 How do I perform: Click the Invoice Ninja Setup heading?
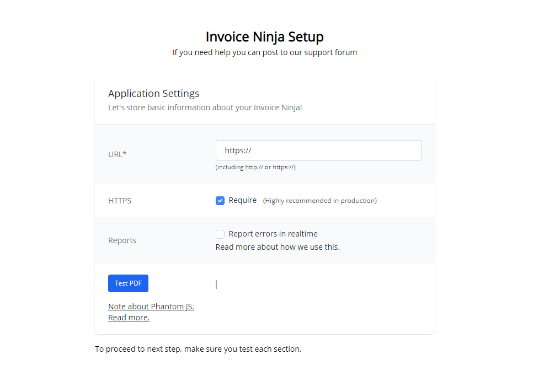(x=265, y=37)
